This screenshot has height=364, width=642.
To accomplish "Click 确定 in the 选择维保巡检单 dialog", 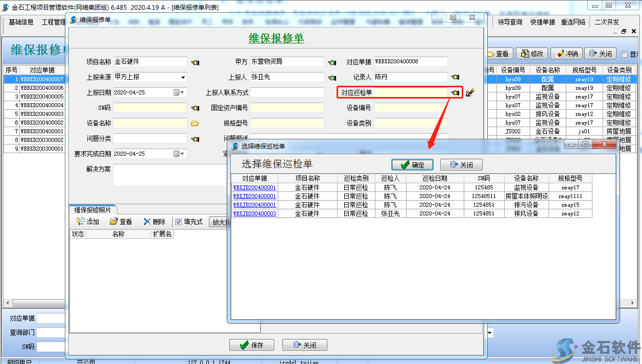I will tap(412, 165).
